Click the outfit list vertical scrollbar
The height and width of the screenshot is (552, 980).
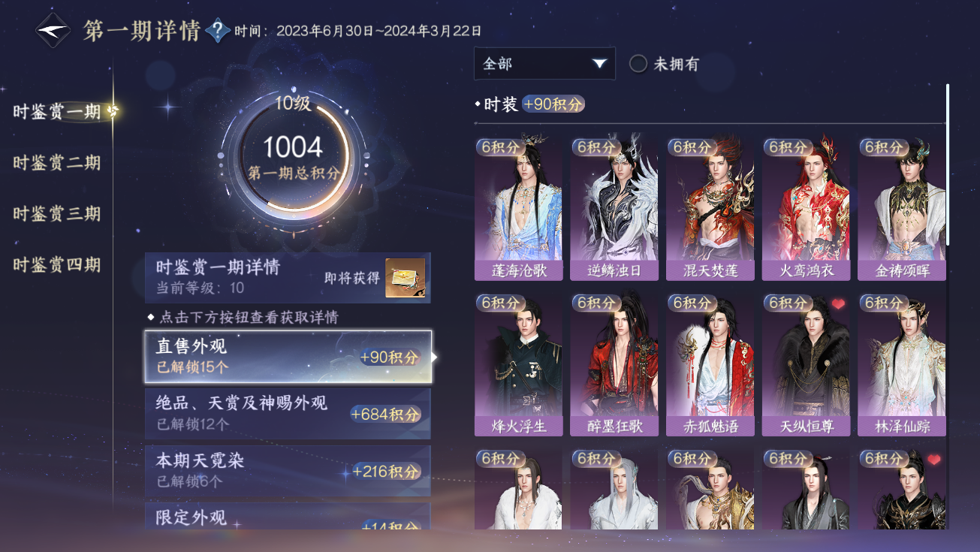click(948, 164)
